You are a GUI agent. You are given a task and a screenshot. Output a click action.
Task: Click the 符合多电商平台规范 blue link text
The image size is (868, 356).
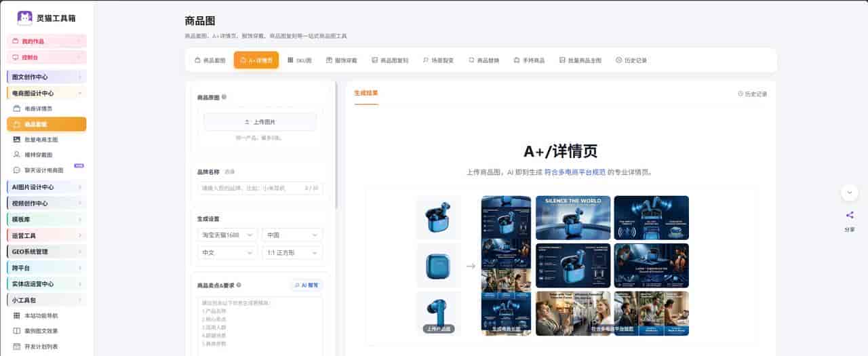[575, 172]
